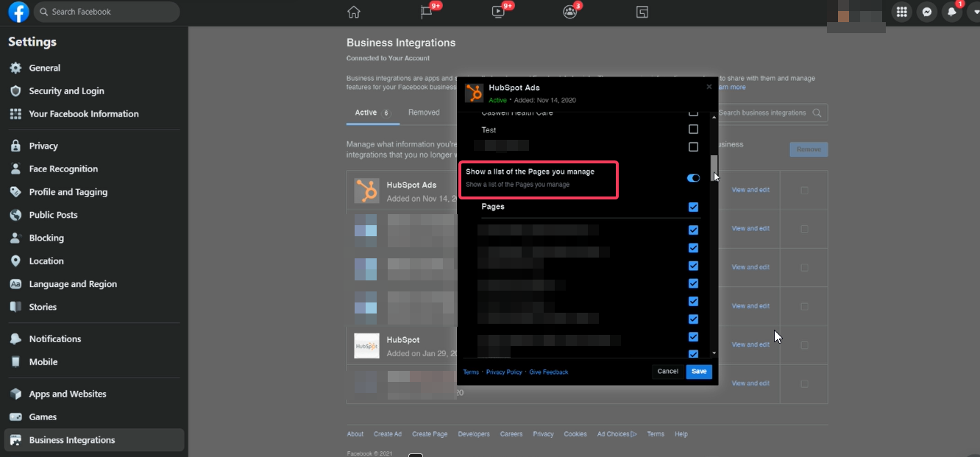Viewport: 980px width, 457px height.
Task: Click the Remove button
Action: click(x=809, y=149)
